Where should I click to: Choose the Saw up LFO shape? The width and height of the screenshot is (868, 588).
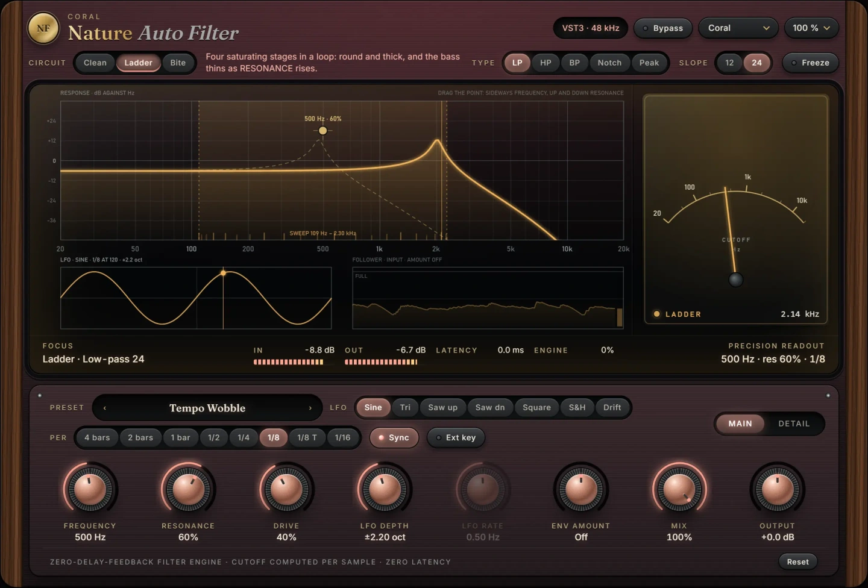(x=443, y=408)
